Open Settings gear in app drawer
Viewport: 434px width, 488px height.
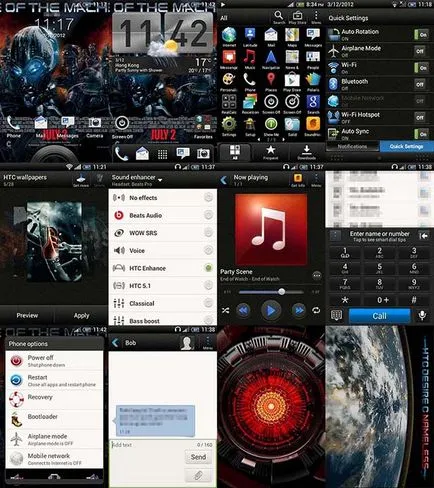pyautogui.click(x=229, y=125)
